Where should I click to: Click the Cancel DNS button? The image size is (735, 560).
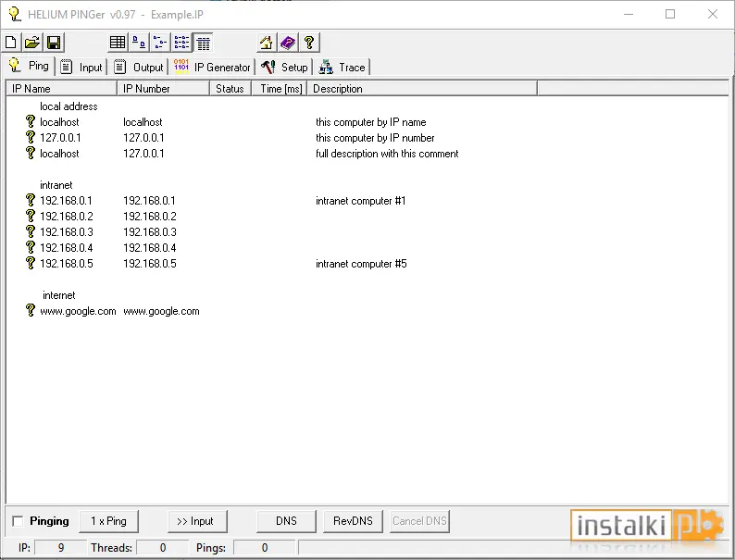(419, 521)
